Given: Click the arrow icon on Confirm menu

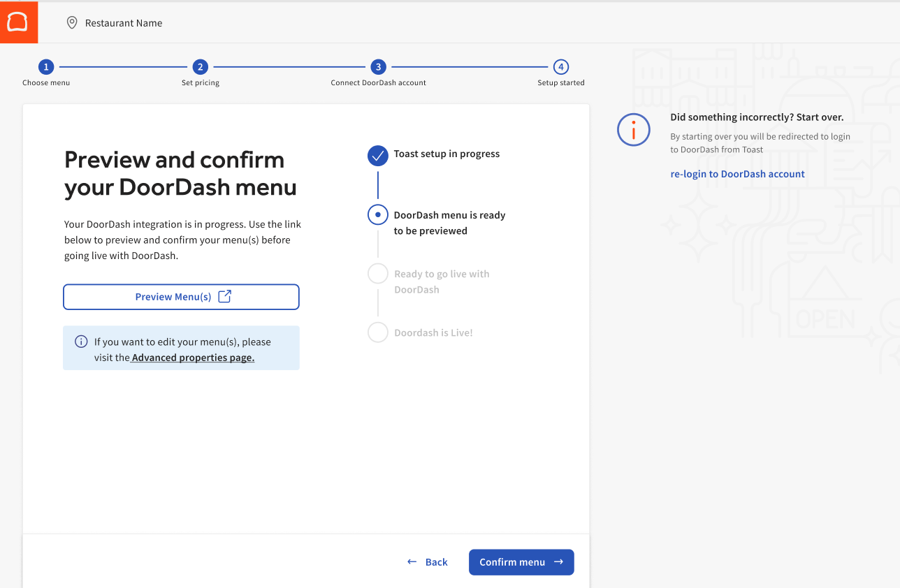Looking at the screenshot, I should coord(558,561).
